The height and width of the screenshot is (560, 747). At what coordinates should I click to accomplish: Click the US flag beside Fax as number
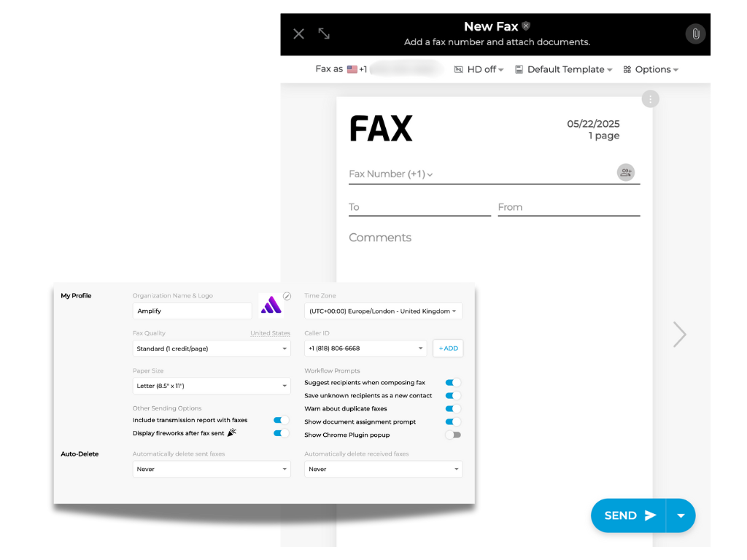pos(351,69)
